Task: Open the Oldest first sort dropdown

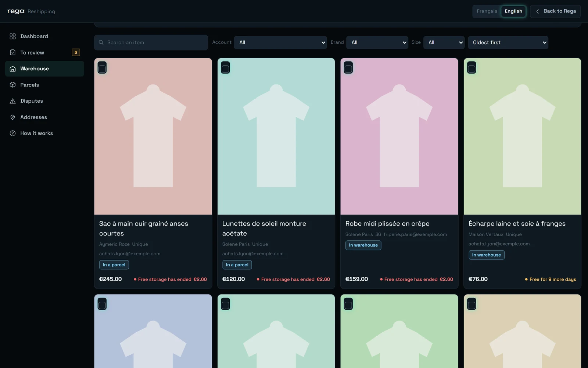Action: coord(508,43)
